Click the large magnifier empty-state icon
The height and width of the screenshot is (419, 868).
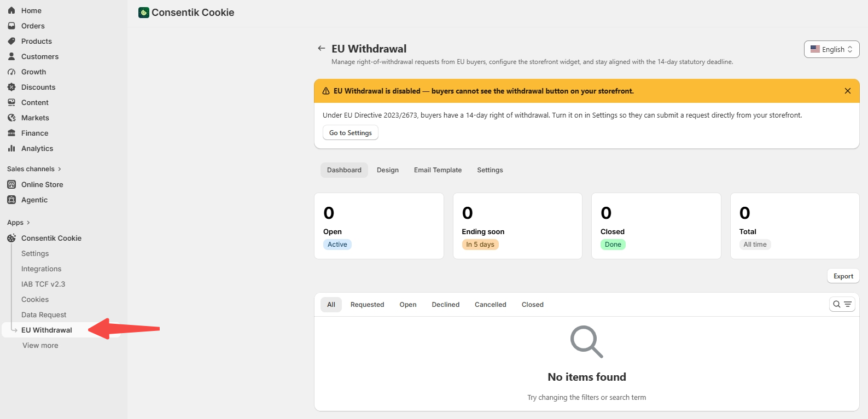[x=587, y=342]
